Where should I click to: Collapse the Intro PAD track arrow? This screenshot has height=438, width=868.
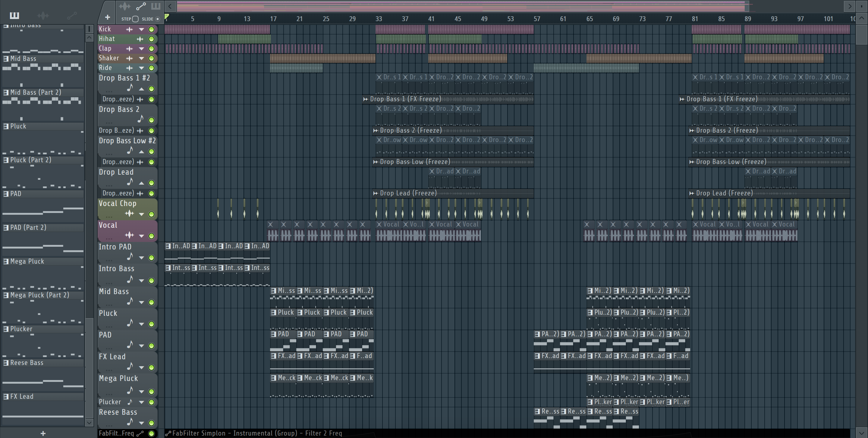142,258
